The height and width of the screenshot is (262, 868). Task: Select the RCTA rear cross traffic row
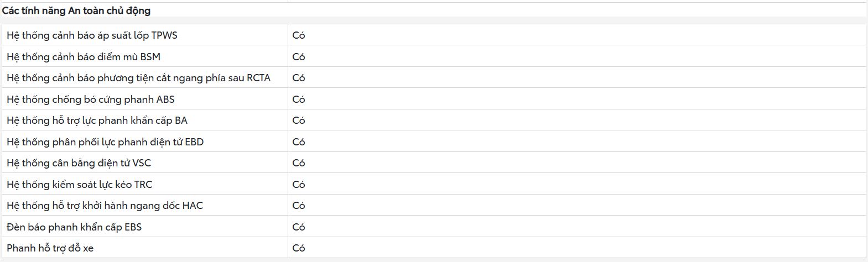pos(434,77)
